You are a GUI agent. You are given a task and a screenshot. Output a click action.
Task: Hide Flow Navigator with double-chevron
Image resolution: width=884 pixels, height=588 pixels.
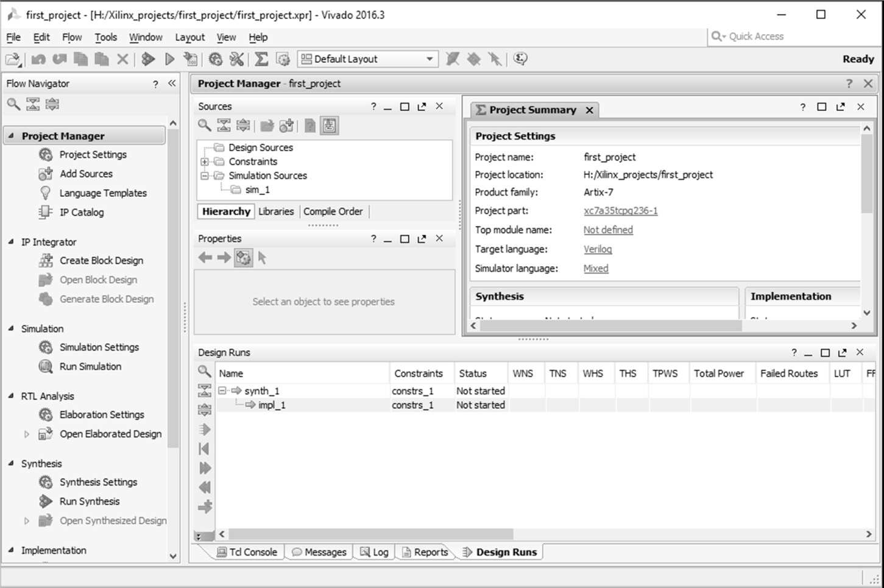tap(172, 83)
